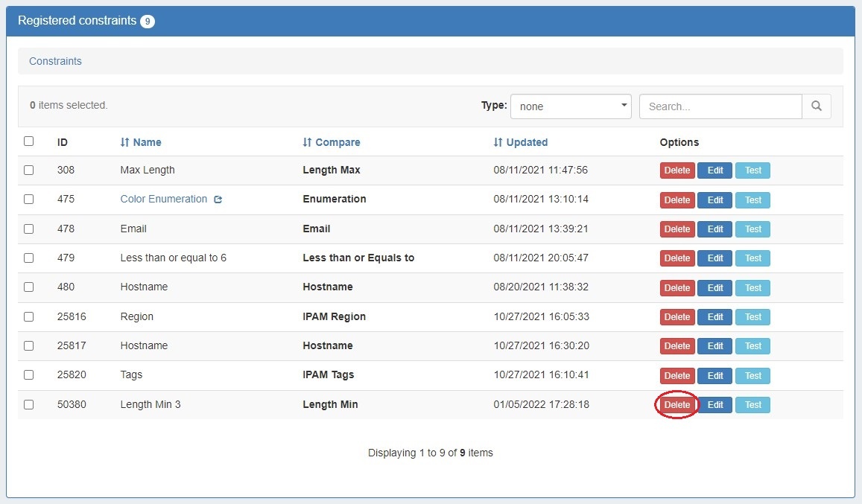Click the registered constraints count badge
The width and height of the screenshot is (862, 504).
(148, 22)
